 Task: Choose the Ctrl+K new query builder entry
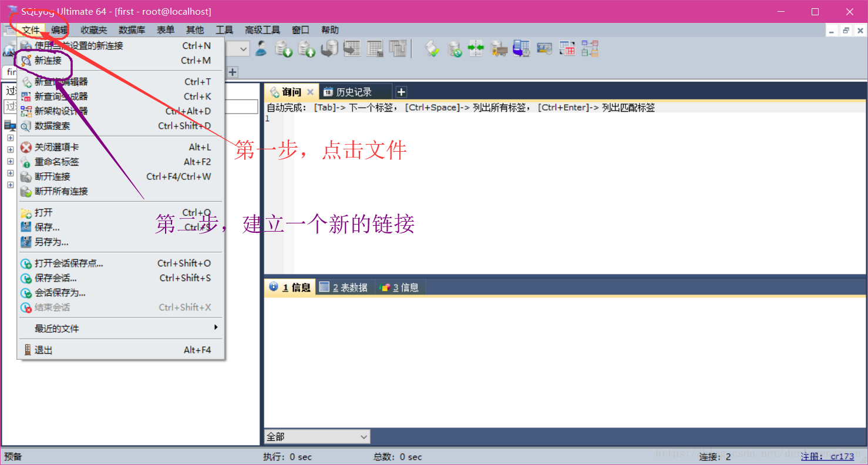click(x=121, y=96)
